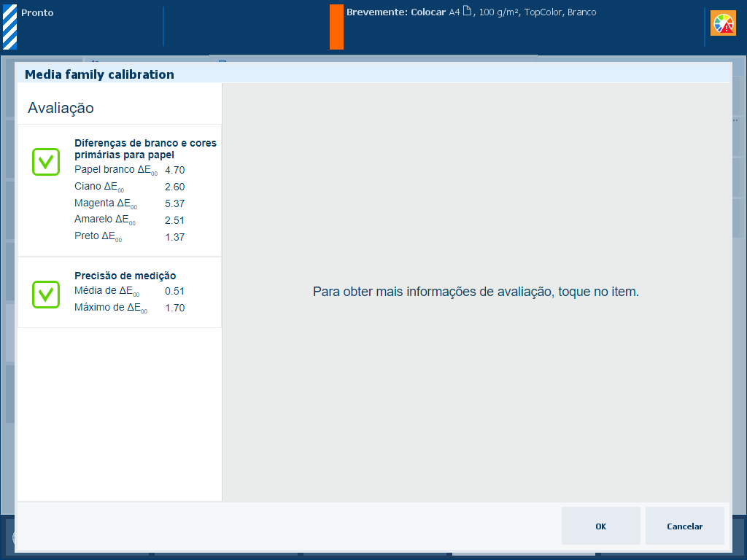This screenshot has height=560, width=747.
Task: Click the blue striped status icon
Action: pyautogui.click(x=9, y=27)
